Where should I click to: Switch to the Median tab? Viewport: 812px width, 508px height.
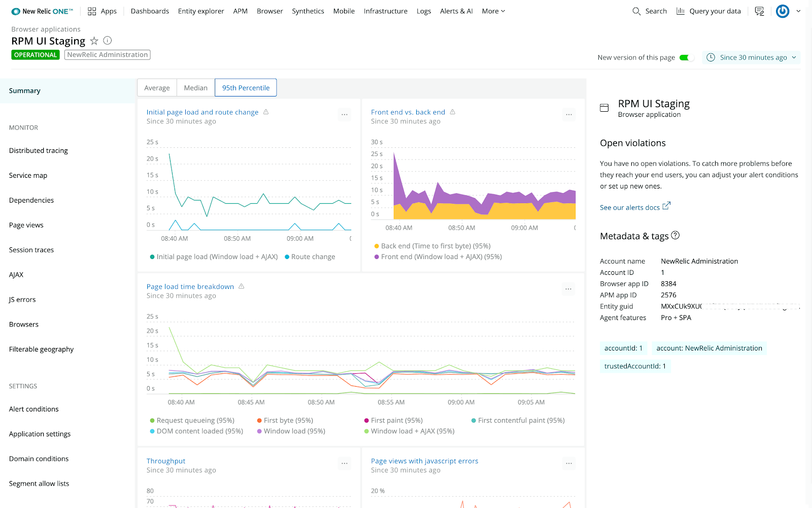point(196,88)
